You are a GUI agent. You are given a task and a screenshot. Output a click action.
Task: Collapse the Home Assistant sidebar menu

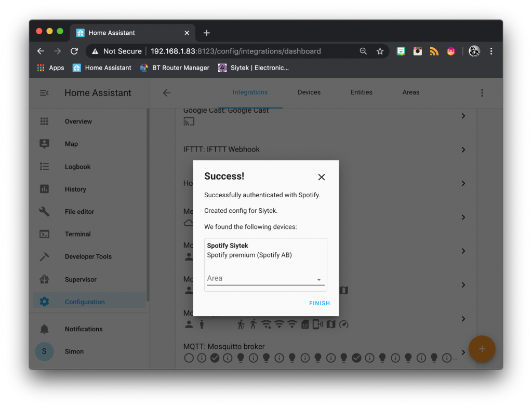pyautogui.click(x=44, y=93)
